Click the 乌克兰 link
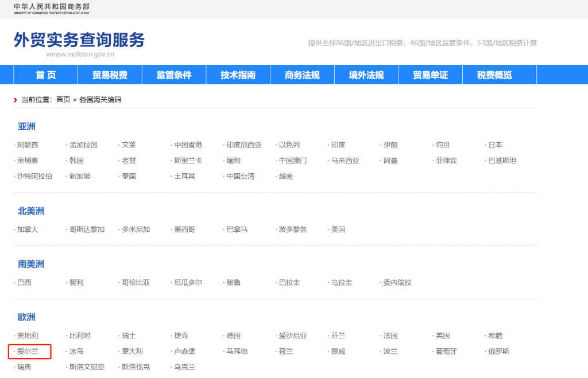 [184, 368]
